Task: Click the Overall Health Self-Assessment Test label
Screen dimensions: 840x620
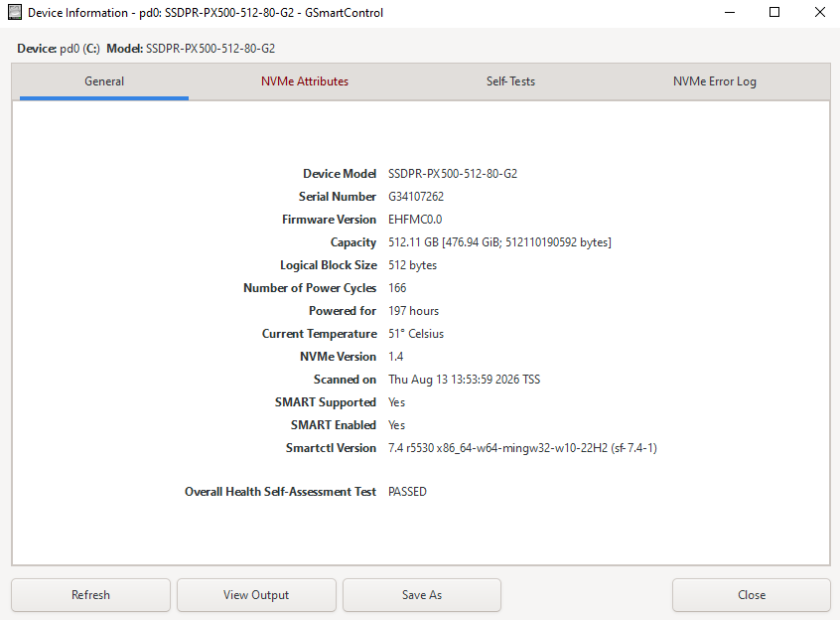Action: pos(280,492)
